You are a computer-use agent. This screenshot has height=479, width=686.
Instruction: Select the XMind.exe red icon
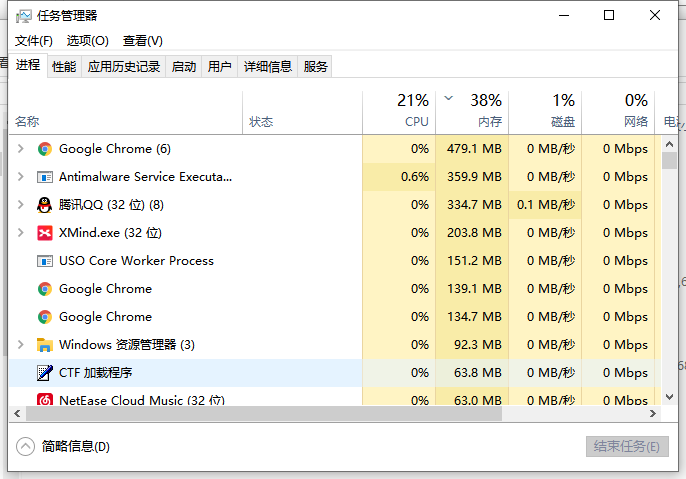pyautogui.click(x=45, y=233)
